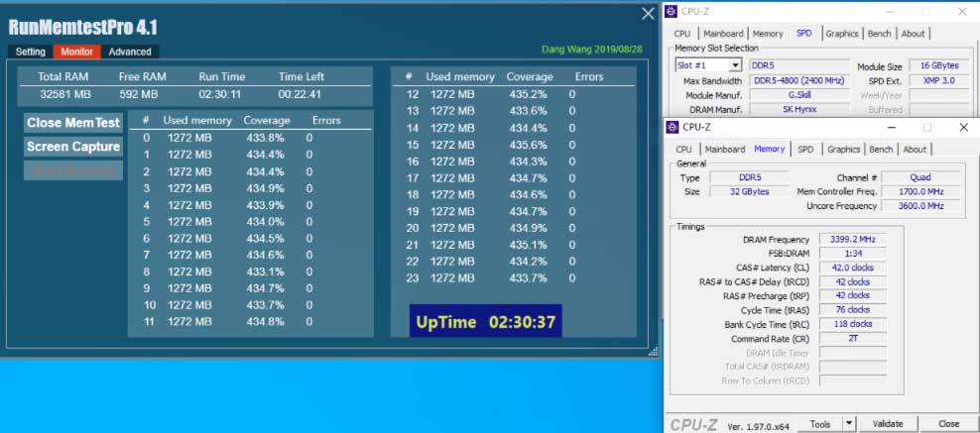Select the Monitor tab
Viewport: 980px width, 433px height.
click(x=77, y=52)
